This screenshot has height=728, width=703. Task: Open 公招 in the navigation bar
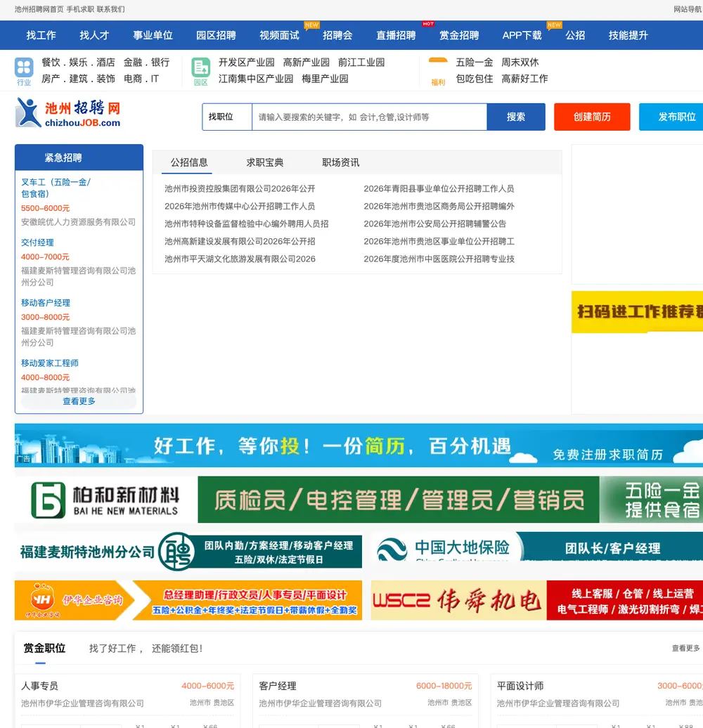click(575, 35)
